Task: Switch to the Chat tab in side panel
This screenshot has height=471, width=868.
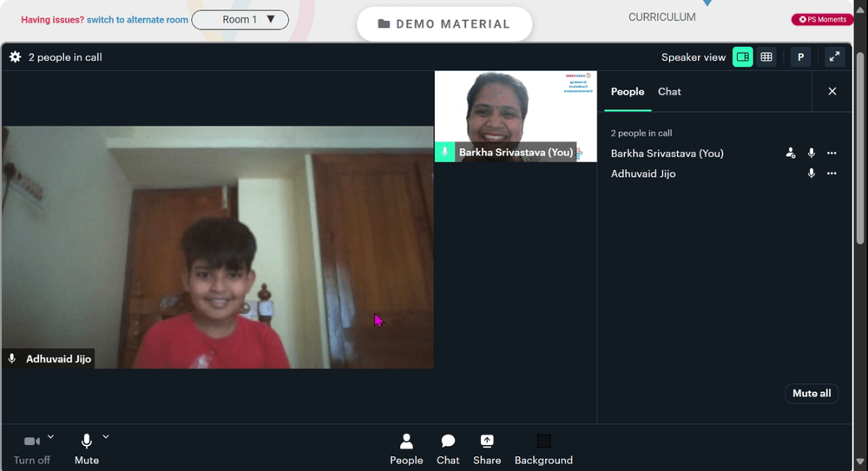Action: pyautogui.click(x=668, y=92)
